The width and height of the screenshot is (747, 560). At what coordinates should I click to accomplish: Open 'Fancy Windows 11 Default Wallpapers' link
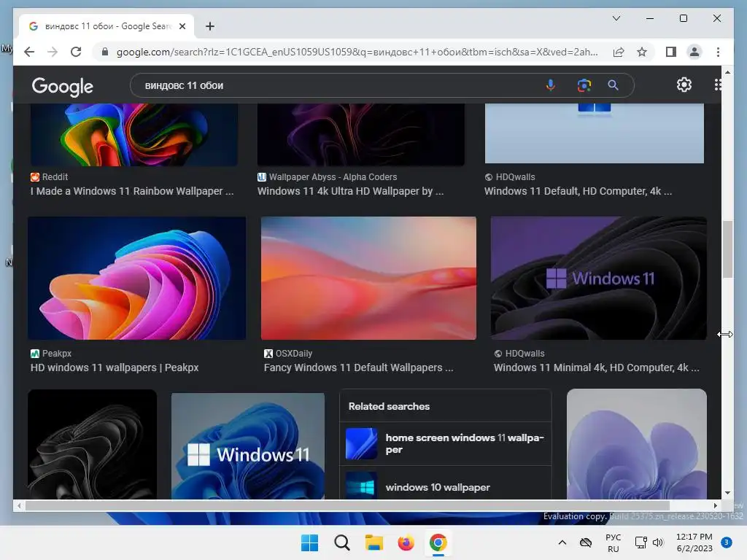point(358,367)
